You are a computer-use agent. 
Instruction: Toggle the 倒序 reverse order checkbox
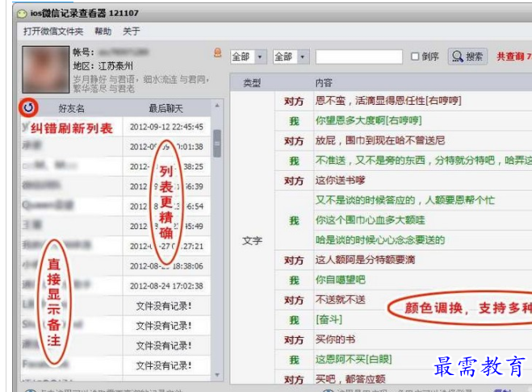point(415,56)
